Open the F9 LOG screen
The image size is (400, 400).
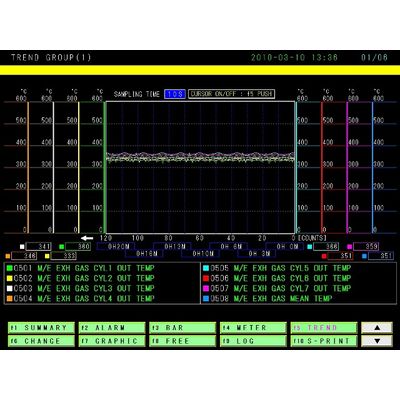point(253,341)
